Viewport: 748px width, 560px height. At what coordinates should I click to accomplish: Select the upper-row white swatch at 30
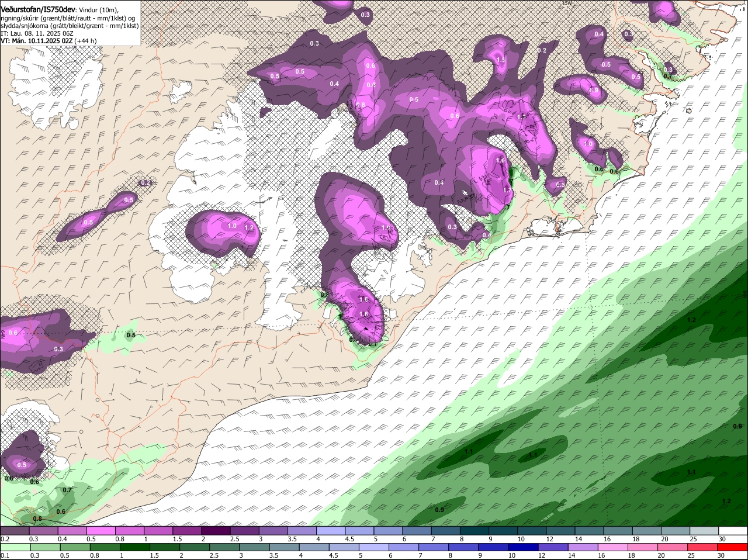coord(733,531)
